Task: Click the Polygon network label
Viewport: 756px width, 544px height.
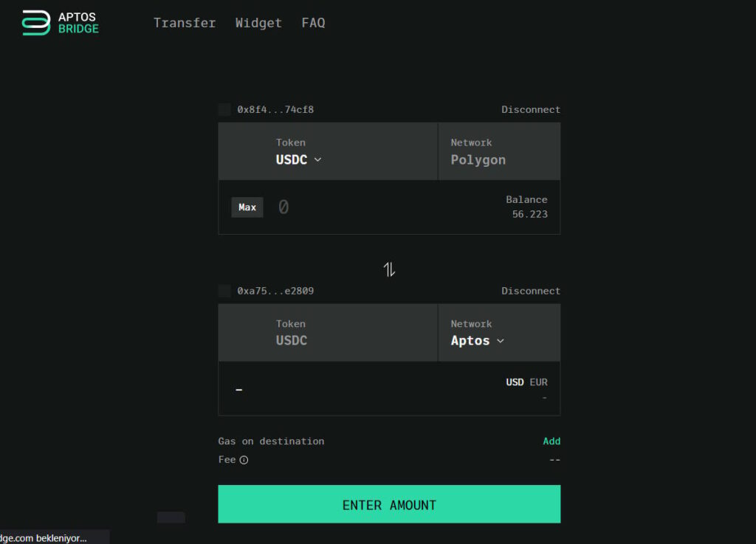Action: point(478,159)
